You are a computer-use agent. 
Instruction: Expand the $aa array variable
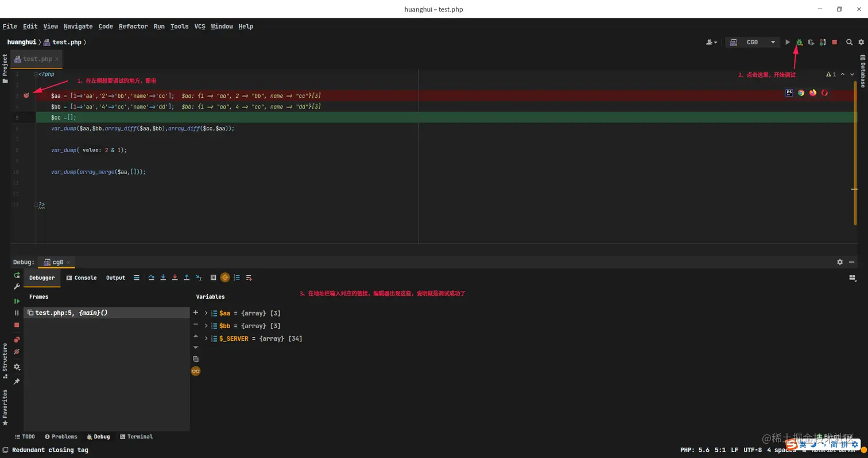click(206, 313)
